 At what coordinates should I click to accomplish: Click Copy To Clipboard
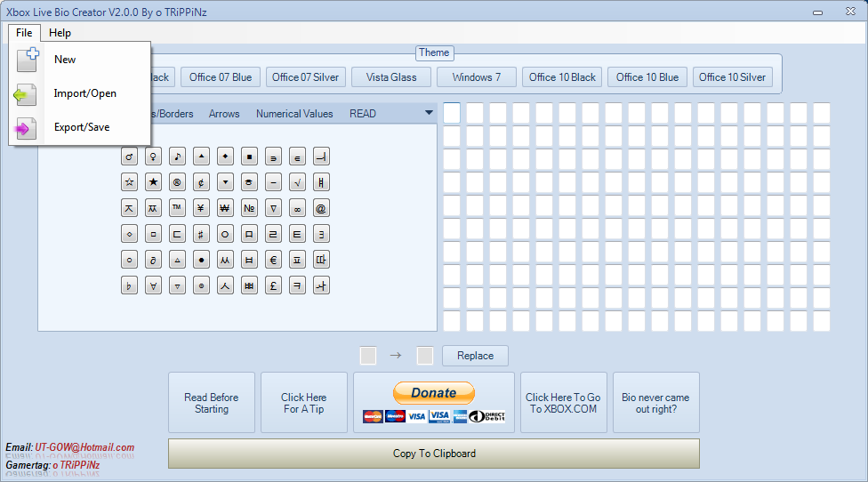(x=434, y=454)
